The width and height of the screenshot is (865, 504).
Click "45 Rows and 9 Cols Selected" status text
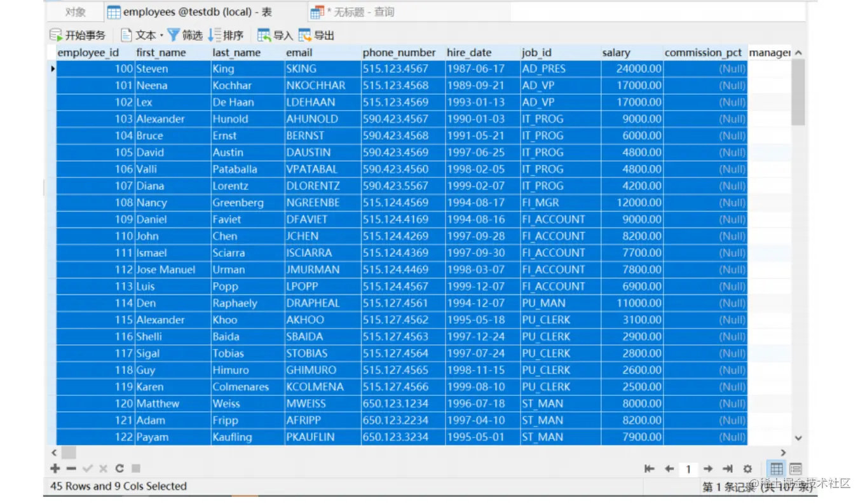point(118,486)
